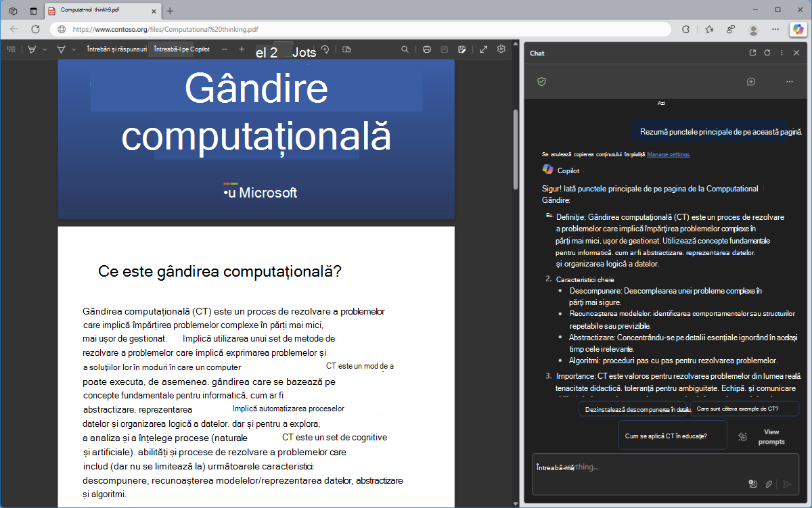Viewport: 812px width, 508px height.
Task: Click Întrebări și răspunsuri in PDF toolbar
Action: click(117, 49)
